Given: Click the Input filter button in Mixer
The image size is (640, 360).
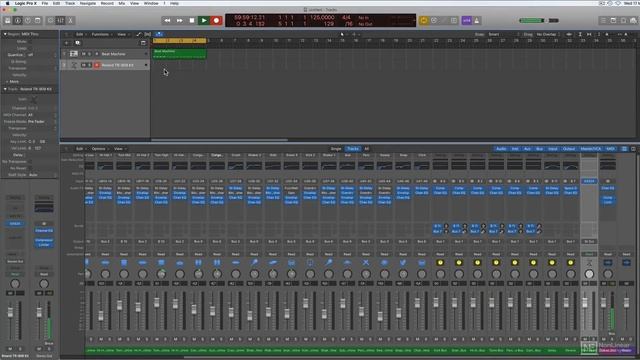Looking at the screenshot, I should 553,149.
